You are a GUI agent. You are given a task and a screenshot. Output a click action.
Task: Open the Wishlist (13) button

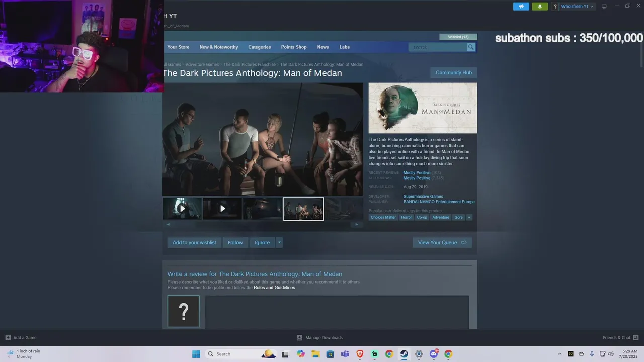[x=458, y=37]
